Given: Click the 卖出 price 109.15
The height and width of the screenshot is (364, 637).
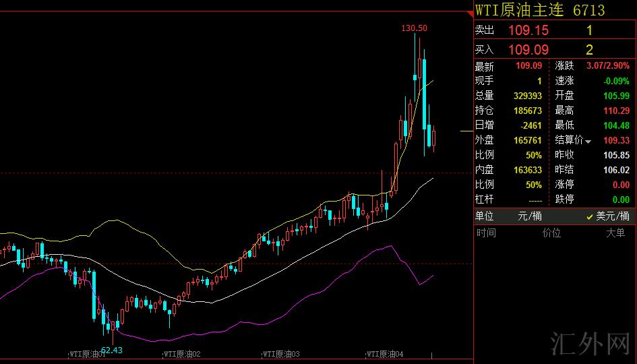Looking at the screenshot, I should 528,30.
